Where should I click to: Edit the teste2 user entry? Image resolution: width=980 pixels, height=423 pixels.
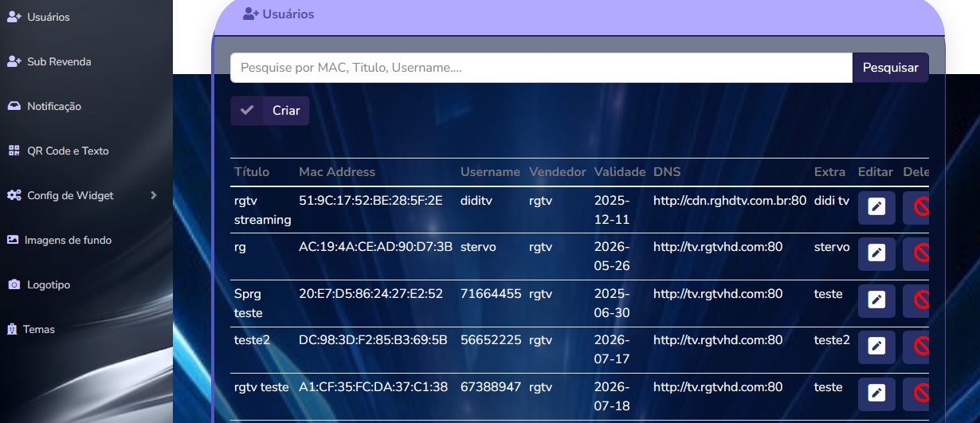876,347
